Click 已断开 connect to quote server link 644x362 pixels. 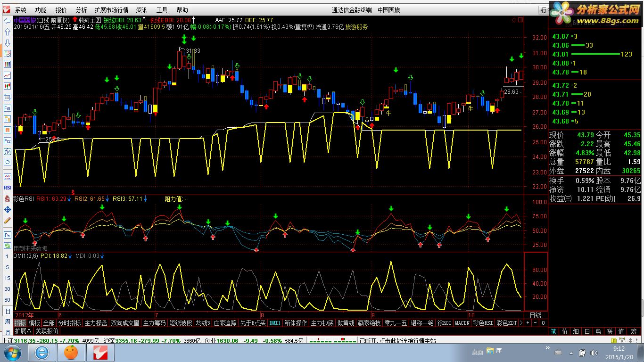tap(397, 341)
